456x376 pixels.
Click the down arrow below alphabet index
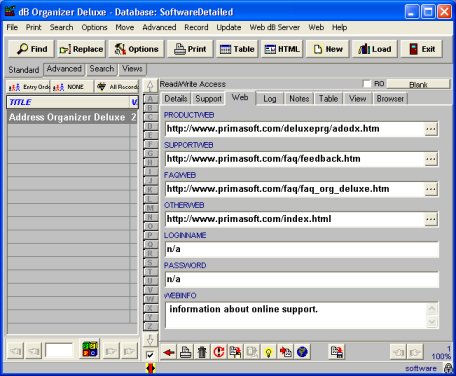click(150, 340)
